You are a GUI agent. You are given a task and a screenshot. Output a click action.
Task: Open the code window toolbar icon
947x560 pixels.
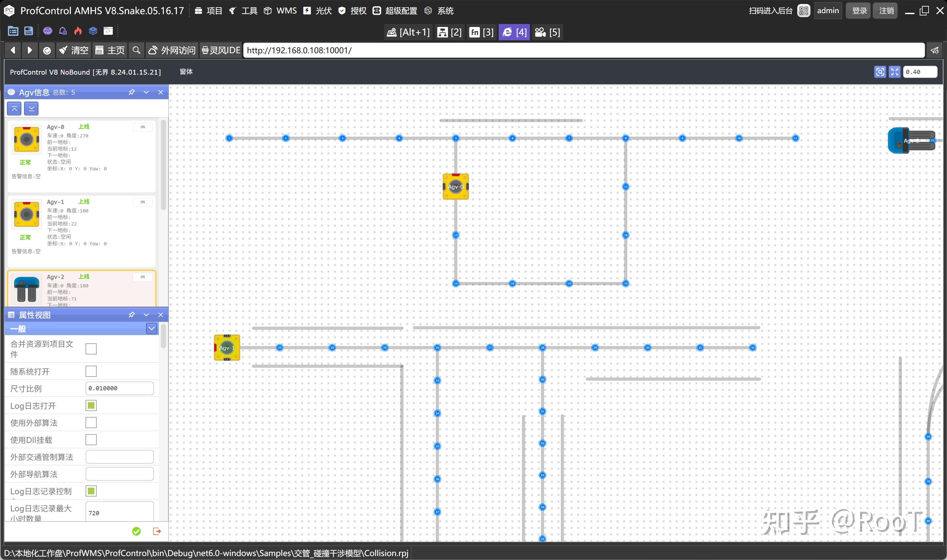pos(108,31)
